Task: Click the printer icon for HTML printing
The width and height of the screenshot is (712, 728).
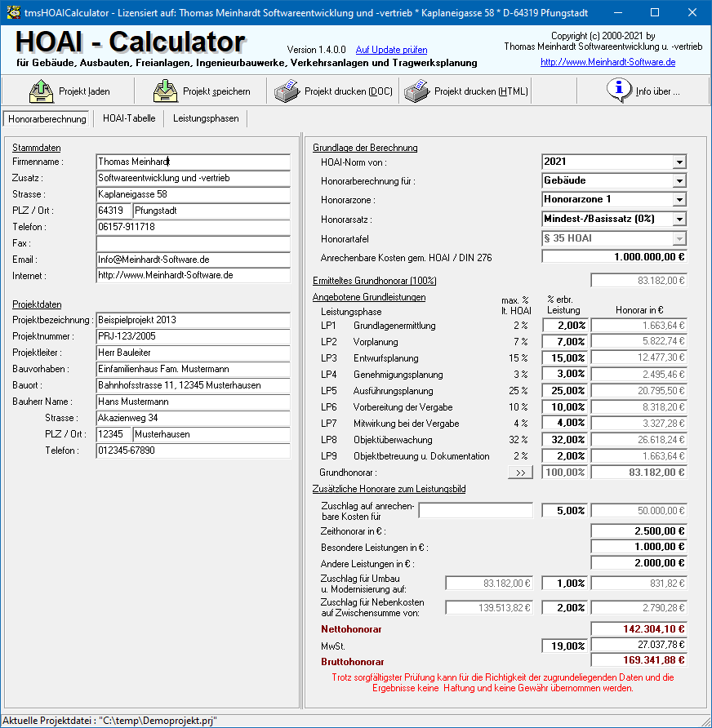Action: click(x=416, y=91)
